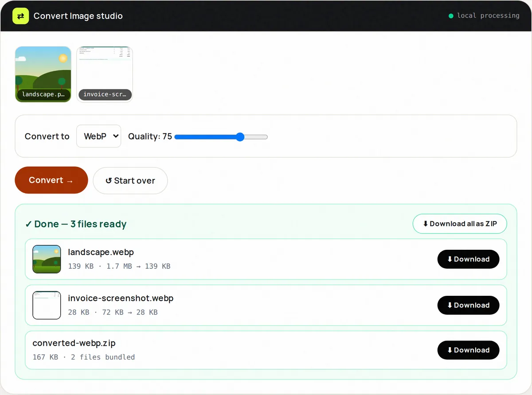This screenshot has height=395, width=532.
Task: Open the landscape.webp result thumbnail
Action: 47,259
